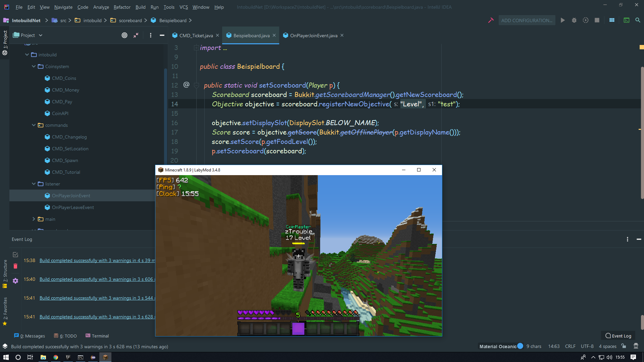Select CMD_Coins in project tree
Screen dimensions: 644x362
click(x=64, y=78)
